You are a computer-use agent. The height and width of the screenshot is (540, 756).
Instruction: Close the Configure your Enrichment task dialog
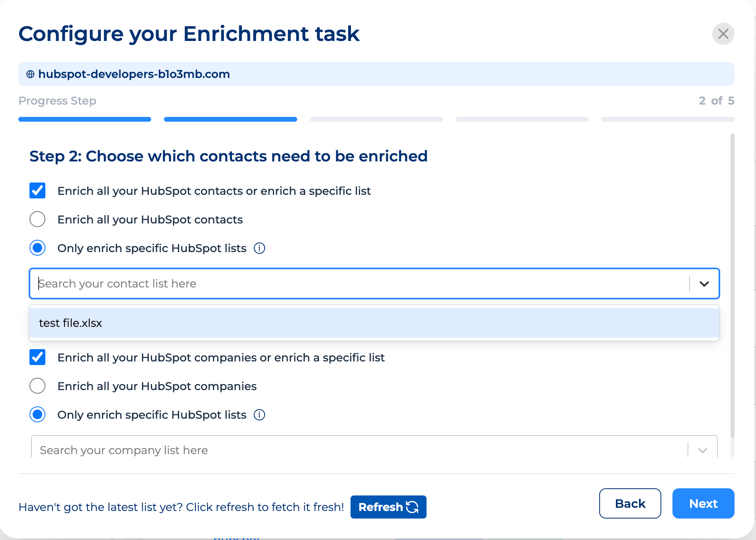(723, 34)
